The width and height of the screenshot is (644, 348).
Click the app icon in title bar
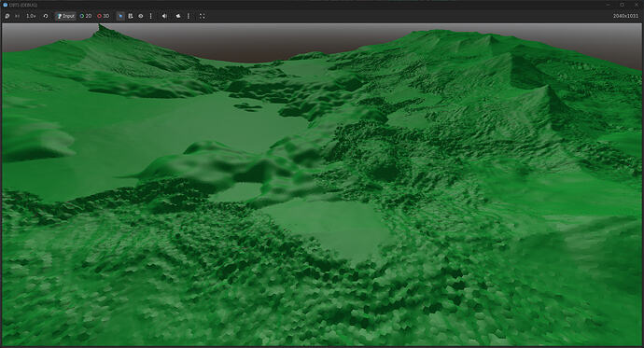point(6,5)
